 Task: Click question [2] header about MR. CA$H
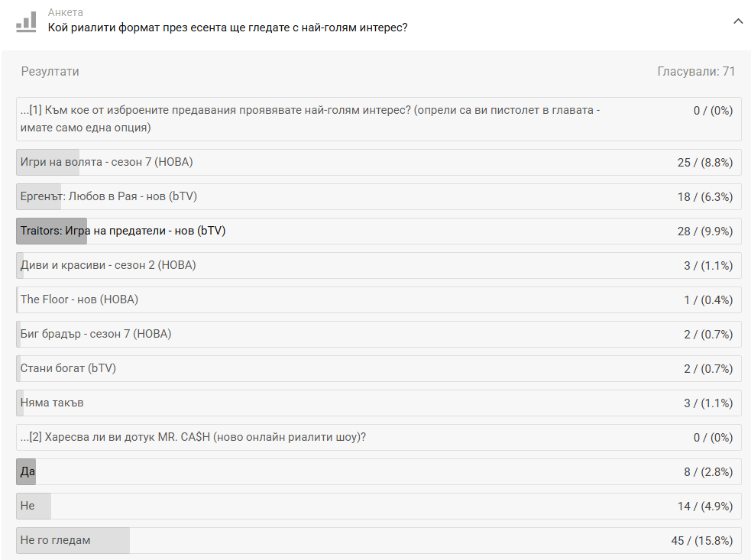click(193, 438)
